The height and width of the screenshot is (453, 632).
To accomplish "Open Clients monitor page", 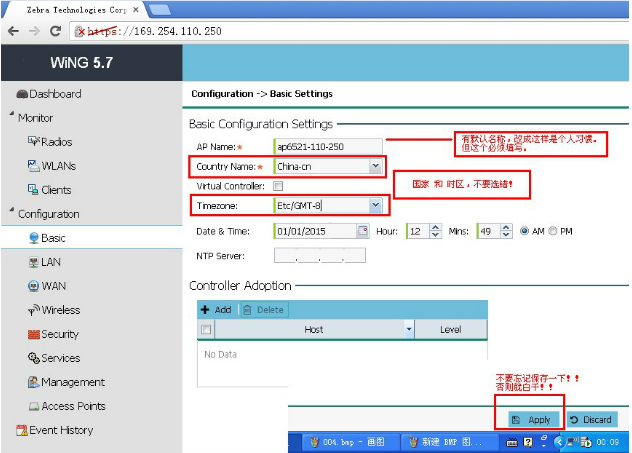I will pos(49,190).
